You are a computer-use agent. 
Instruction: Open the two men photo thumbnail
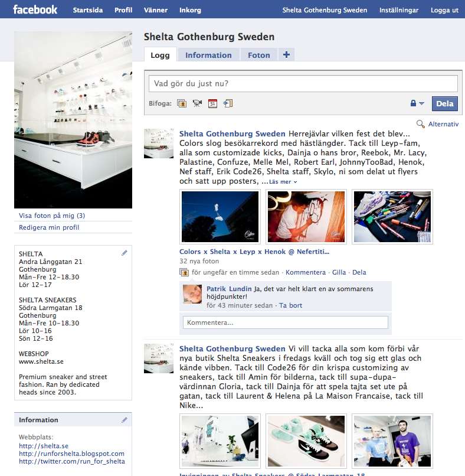point(392,441)
